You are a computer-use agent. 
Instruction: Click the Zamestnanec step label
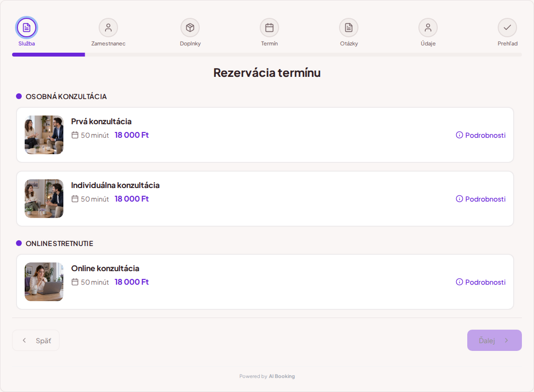pos(108,44)
